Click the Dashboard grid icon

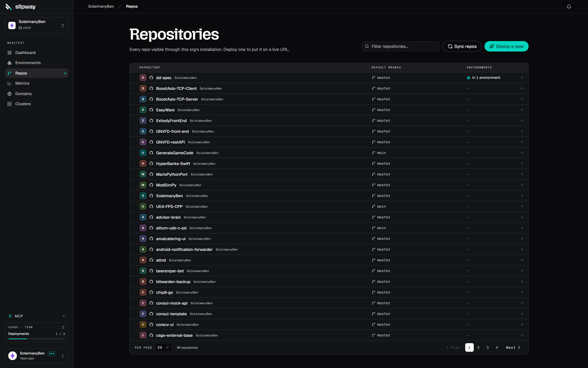9,53
